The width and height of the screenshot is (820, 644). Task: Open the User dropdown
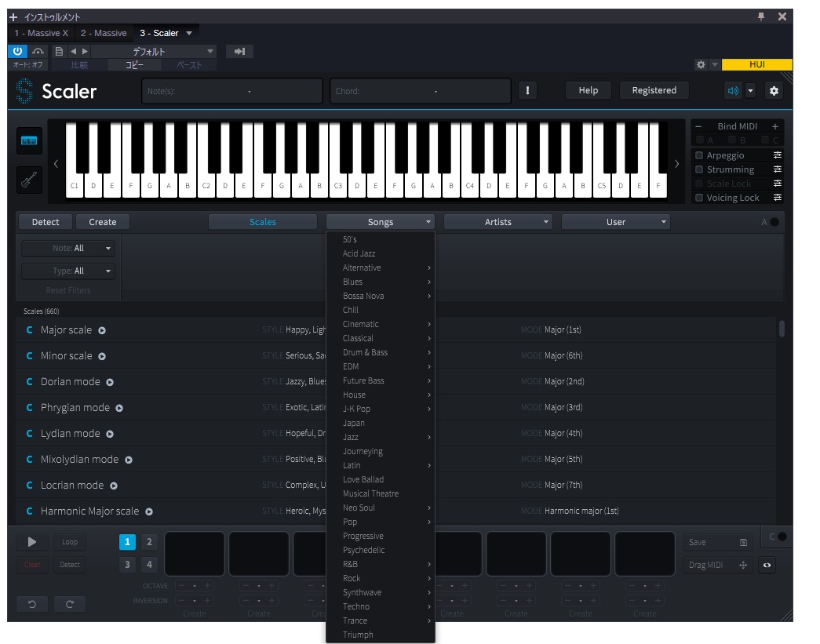(x=615, y=222)
